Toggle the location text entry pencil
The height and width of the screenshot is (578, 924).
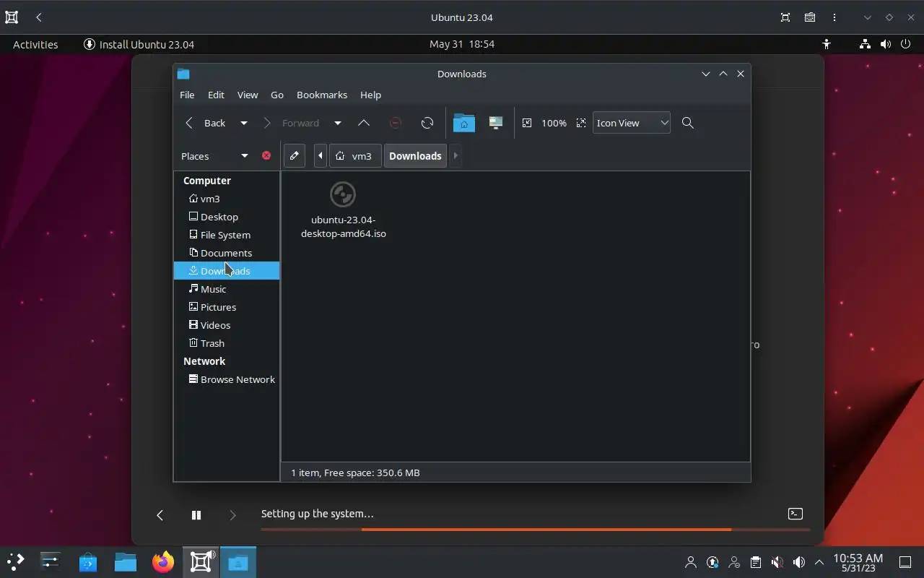pyautogui.click(x=295, y=156)
